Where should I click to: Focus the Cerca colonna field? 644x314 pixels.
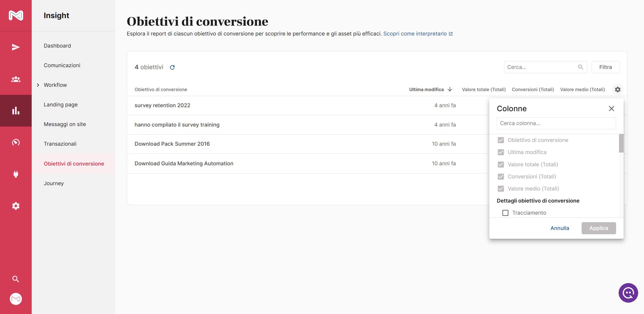556,123
